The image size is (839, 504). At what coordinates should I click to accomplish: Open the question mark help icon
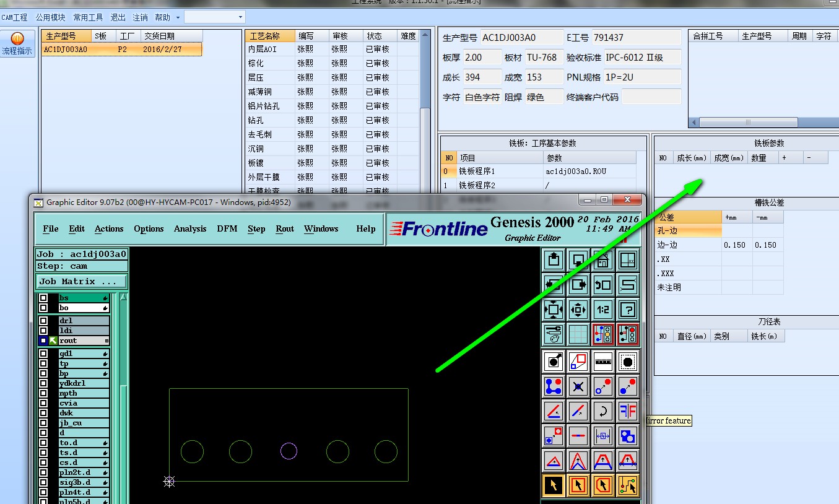point(627,310)
